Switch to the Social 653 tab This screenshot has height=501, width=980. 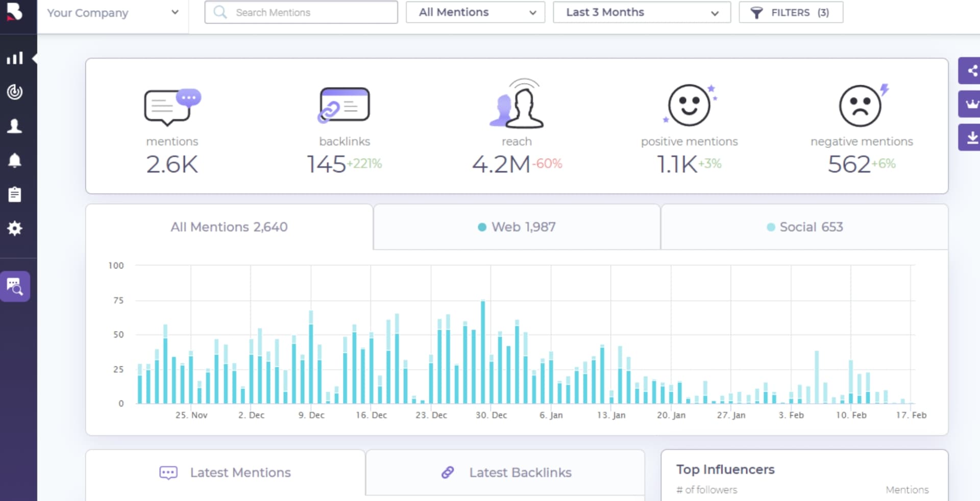coord(804,227)
